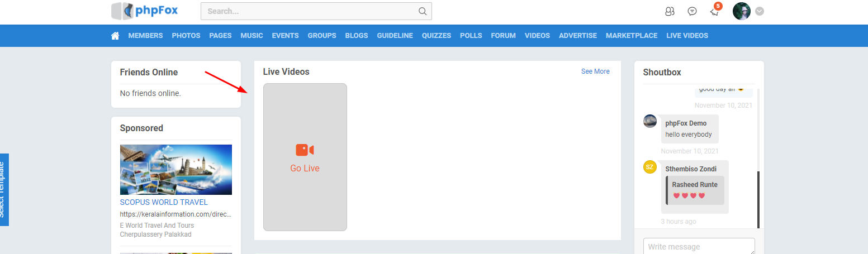This screenshot has width=868, height=254.
Task: Click the Go Live camera icon
Action: point(305,150)
